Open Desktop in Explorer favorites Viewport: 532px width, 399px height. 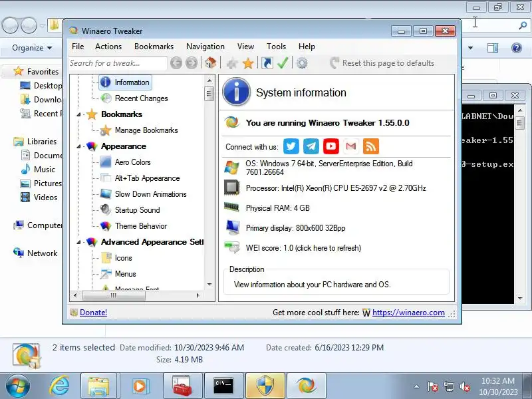coord(41,86)
